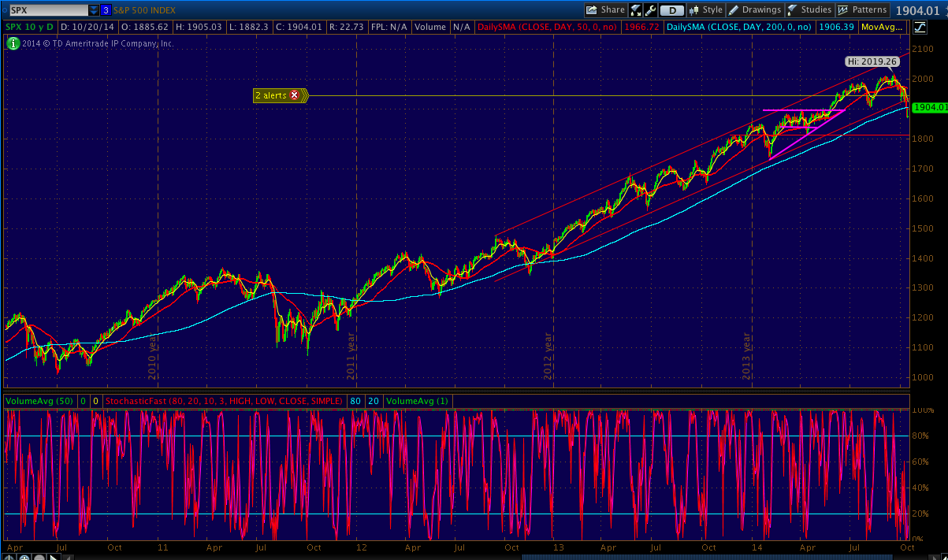Click the zoom in plus icon
The width and height of the screenshot is (948, 560).
coord(24,557)
